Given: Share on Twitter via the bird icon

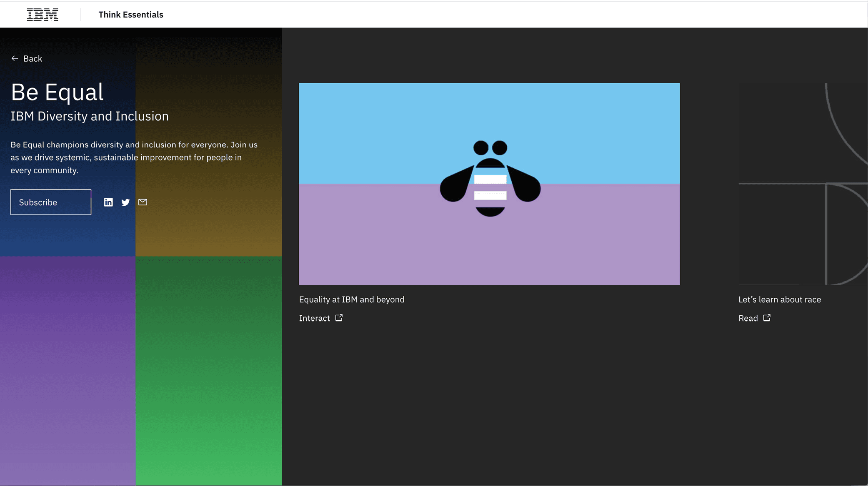Looking at the screenshot, I should 125,202.
